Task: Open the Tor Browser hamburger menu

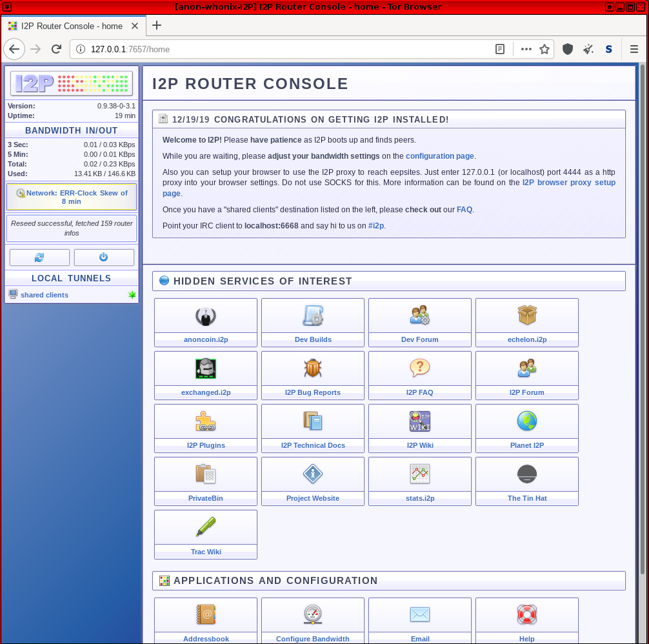Action: coord(634,49)
